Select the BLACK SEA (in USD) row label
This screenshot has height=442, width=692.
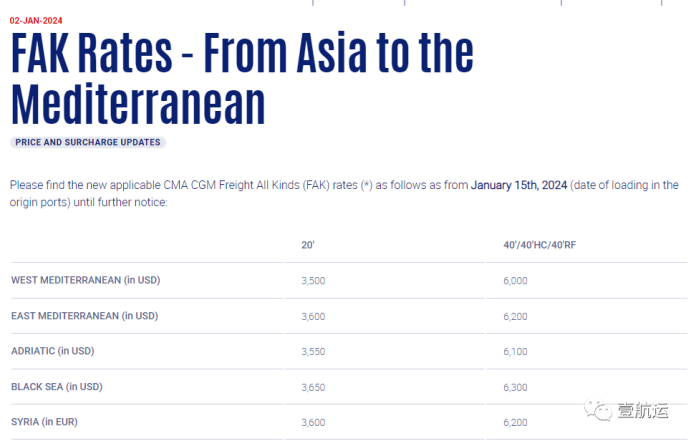[x=57, y=386]
